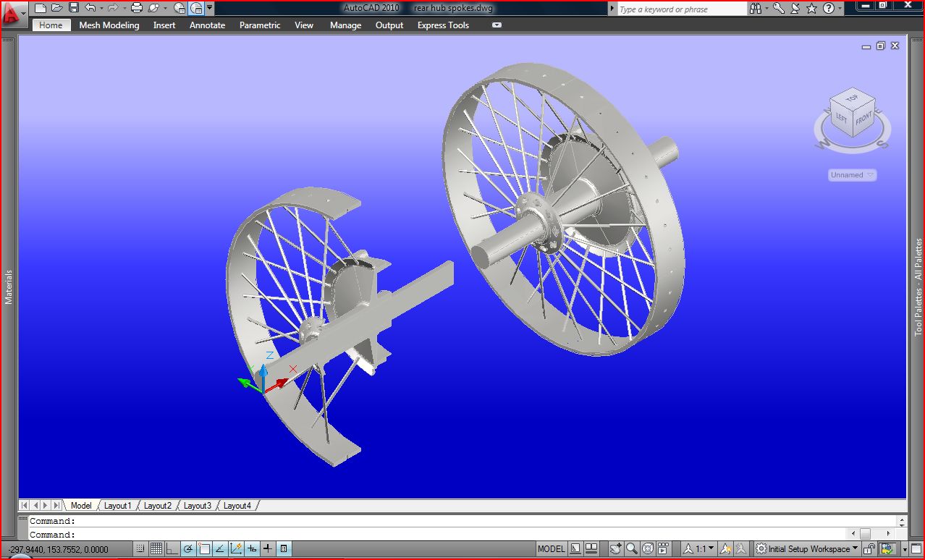Viewport: 925px width, 560px height.
Task: Click the search keyword input field
Action: [682, 9]
